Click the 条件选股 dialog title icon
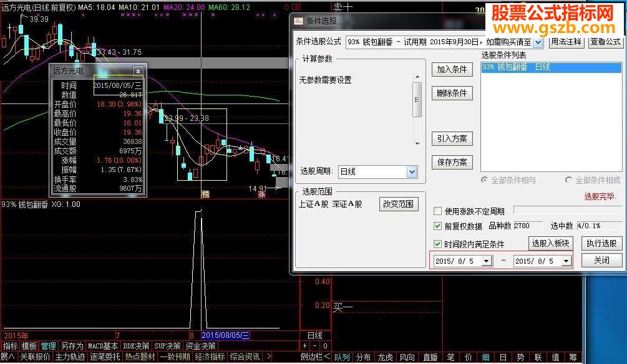The image size is (627, 364). click(298, 21)
